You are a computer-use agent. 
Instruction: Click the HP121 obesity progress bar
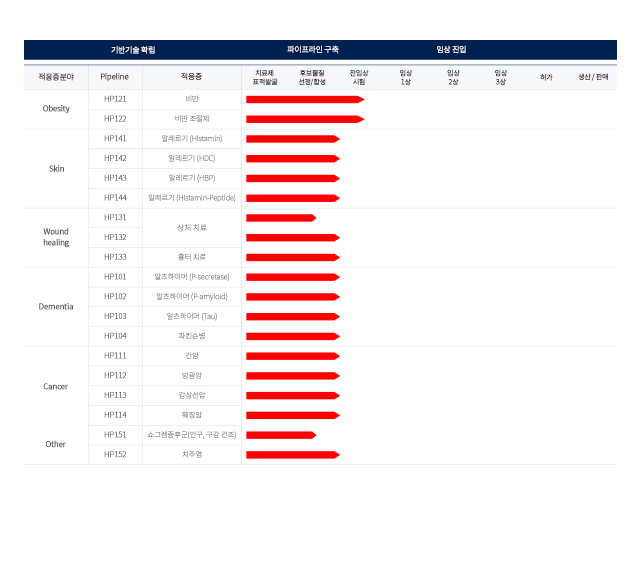tap(304, 99)
